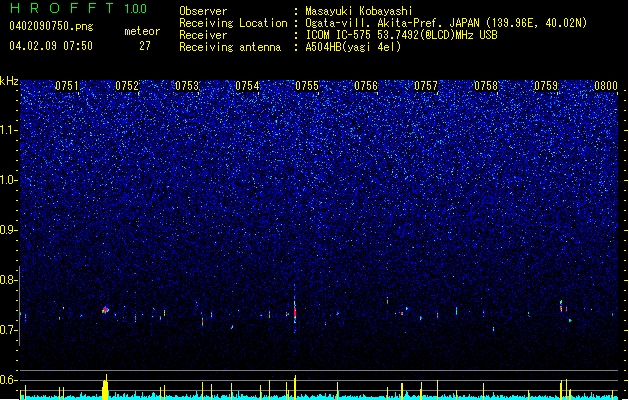
Task: Select the A504HB(yagi 4el) antenna text
Action: 353,47
